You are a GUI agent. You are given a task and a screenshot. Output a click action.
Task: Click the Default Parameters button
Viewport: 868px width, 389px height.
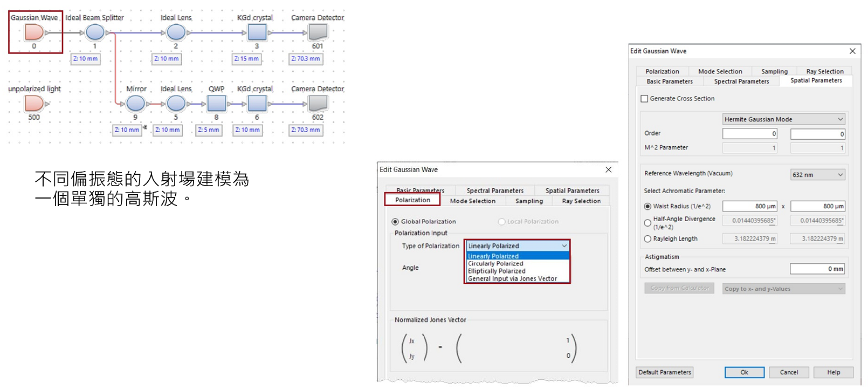(664, 372)
